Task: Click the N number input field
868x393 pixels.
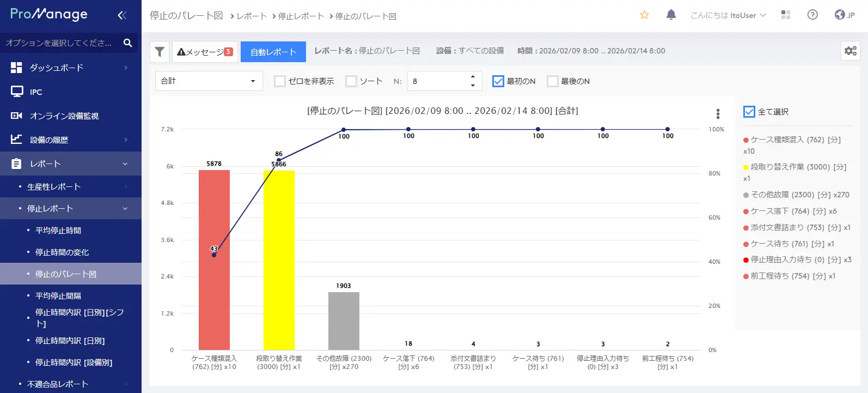Action: [x=437, y=81]
